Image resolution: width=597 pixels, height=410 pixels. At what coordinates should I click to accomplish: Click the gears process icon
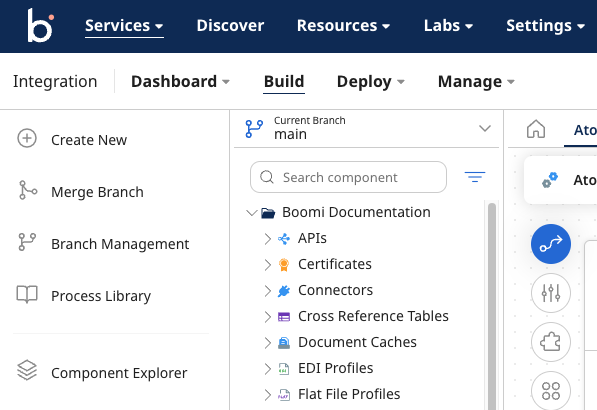(x=550, y=180)
